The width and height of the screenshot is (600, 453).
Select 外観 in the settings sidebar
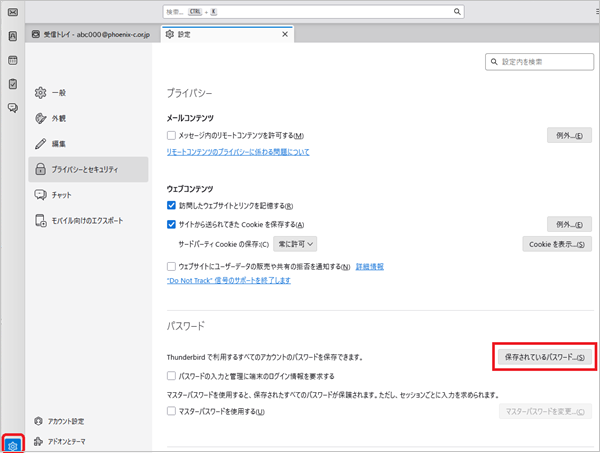tap(59, 117)
